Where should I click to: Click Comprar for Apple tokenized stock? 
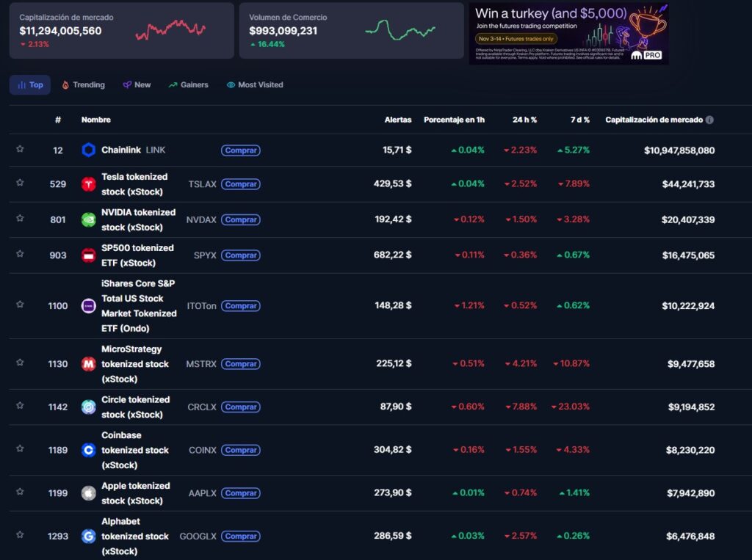coord(241,493)
